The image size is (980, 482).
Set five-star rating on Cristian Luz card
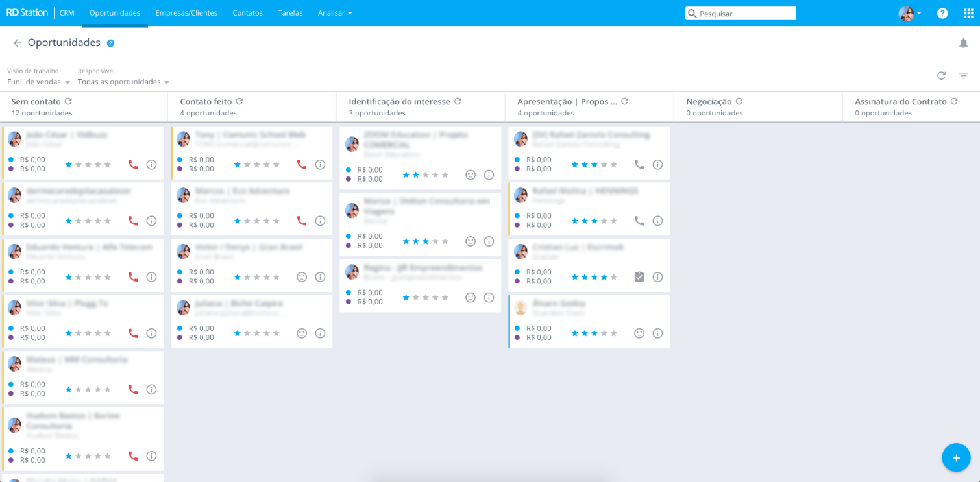(x=614, y=277)
